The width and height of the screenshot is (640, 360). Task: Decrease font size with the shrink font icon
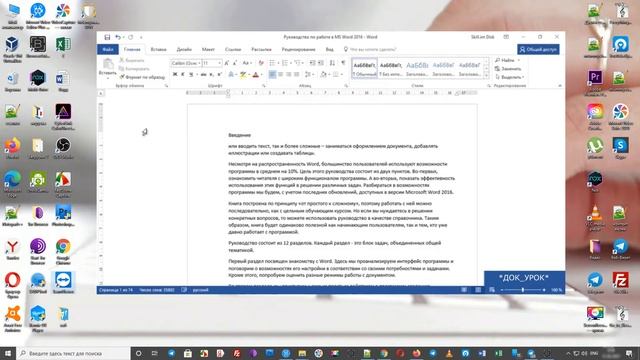tap(235, 63)
